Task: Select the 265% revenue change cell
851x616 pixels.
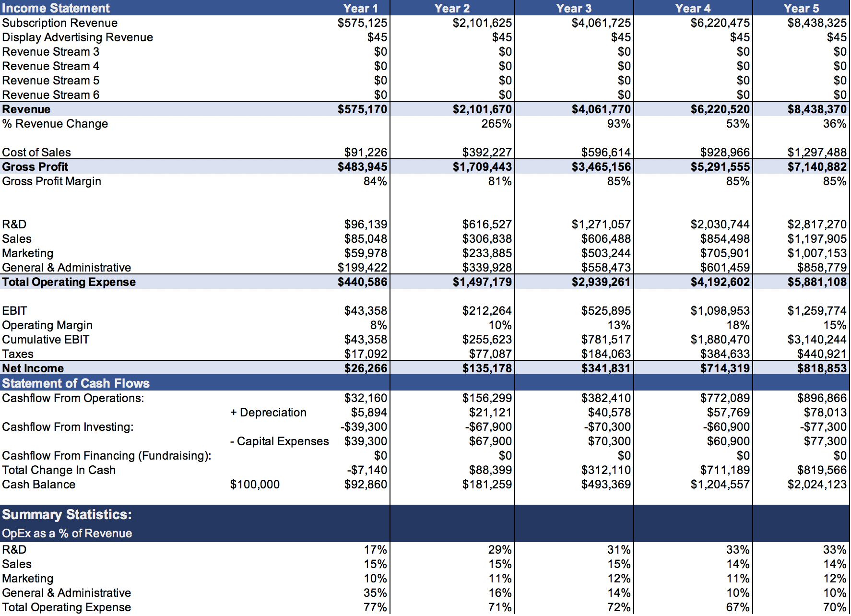Action: 496,124
